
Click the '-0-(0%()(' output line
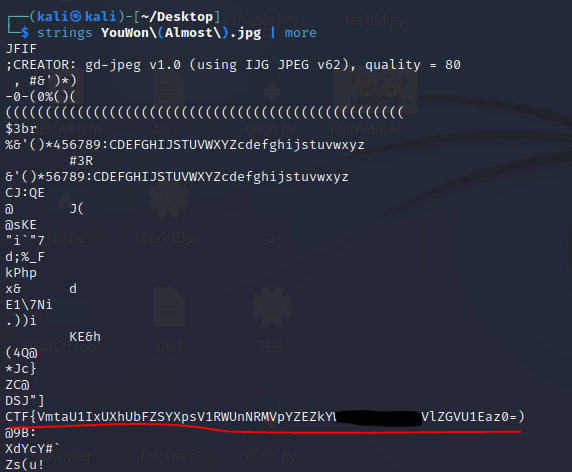40,97
